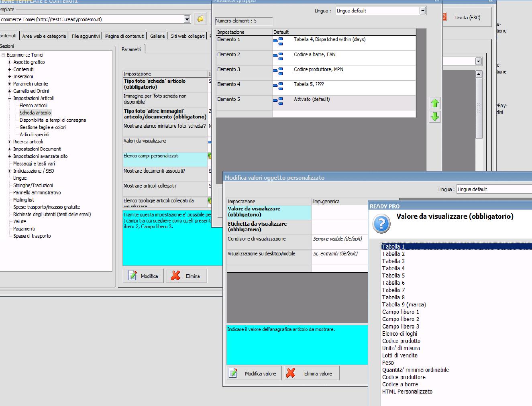Select the Elenco campi personalizzati row

[x=165, y=159]
